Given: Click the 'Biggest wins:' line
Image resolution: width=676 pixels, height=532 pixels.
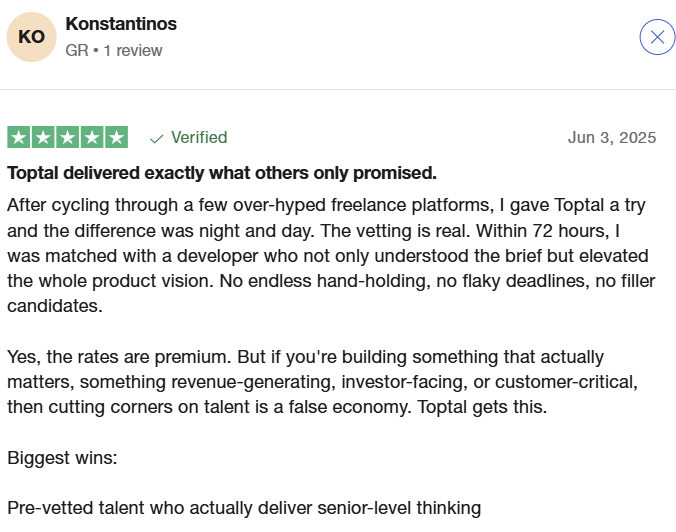Looking at the screenshot, I should (62, 457).
